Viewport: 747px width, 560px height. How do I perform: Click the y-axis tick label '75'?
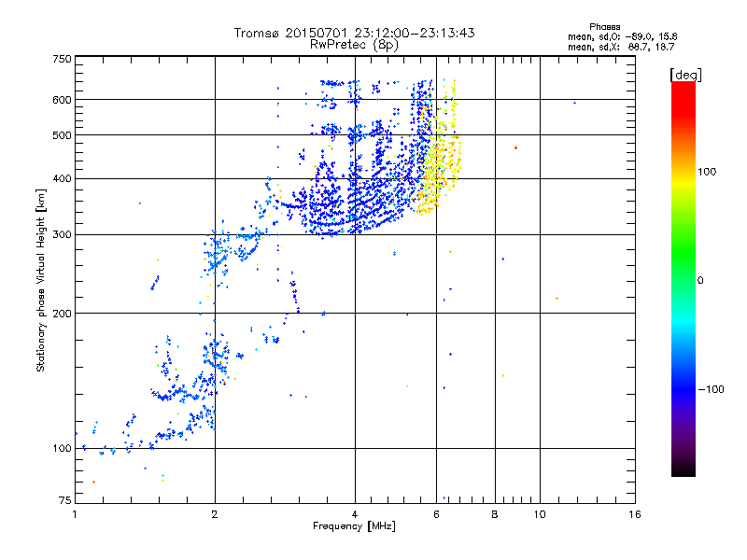(x=65, y=500)
